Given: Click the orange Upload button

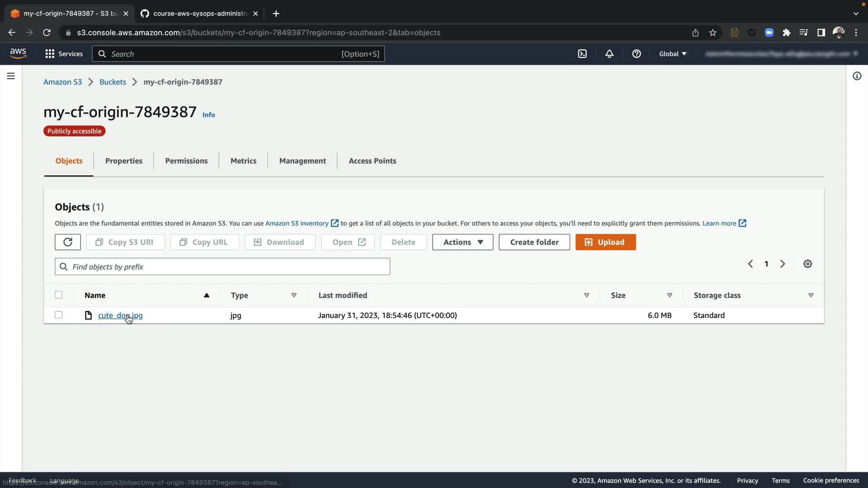Looking at the screenshot, I should (605, 242).
